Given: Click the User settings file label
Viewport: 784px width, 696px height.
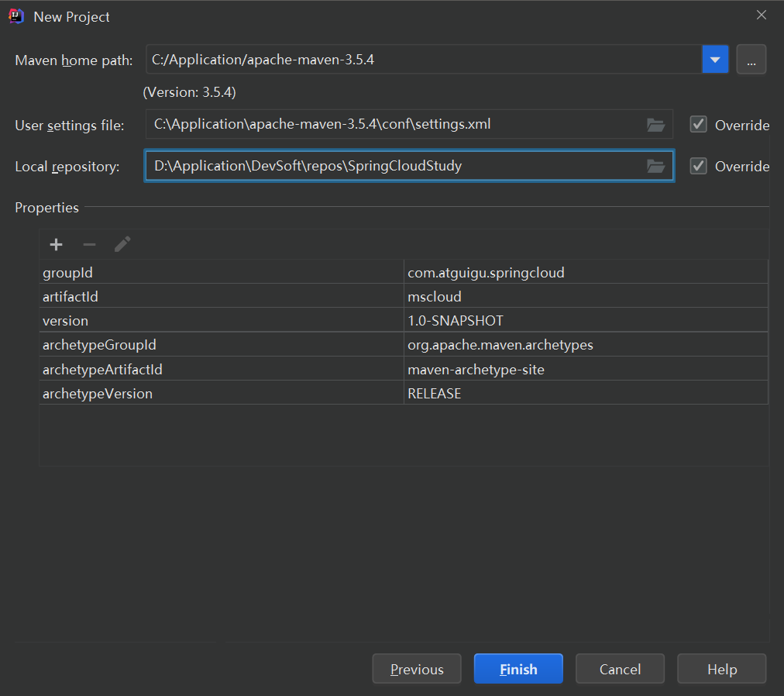Looking at the screenshot, I should click(x=70, y=126).
